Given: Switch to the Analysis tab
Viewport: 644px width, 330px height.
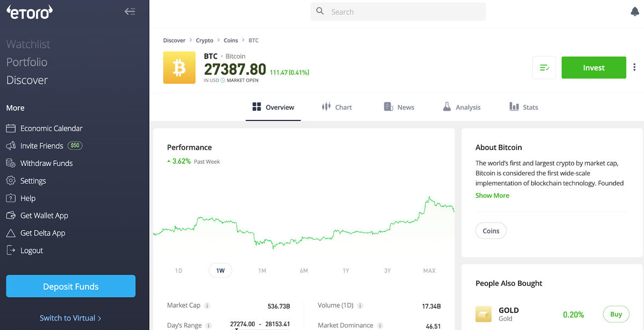Looking at the screenshot, I should pyautogui.click(x=462, y=107).
